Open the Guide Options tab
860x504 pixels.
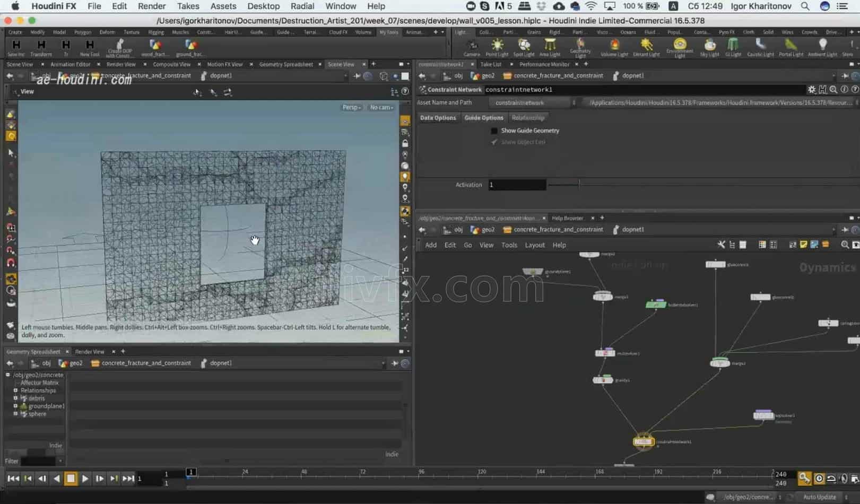483,118
